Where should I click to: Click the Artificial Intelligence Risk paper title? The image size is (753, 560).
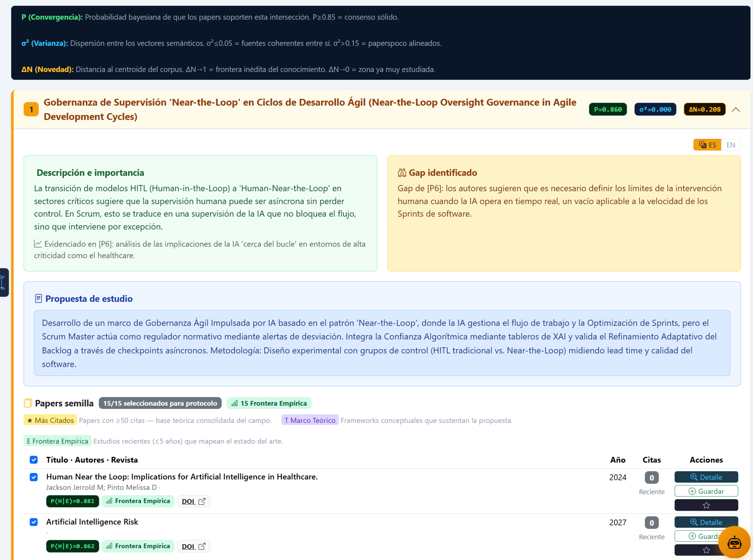click(x=92, y=522)
